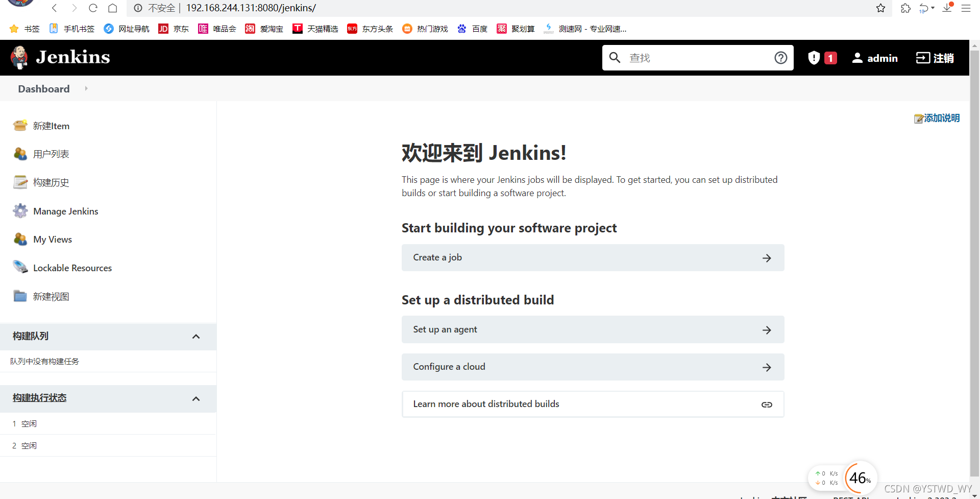This screenshot has width=980, height=499.
Task: Go forward with the browser forward arrow
Action: pos(74,8)
